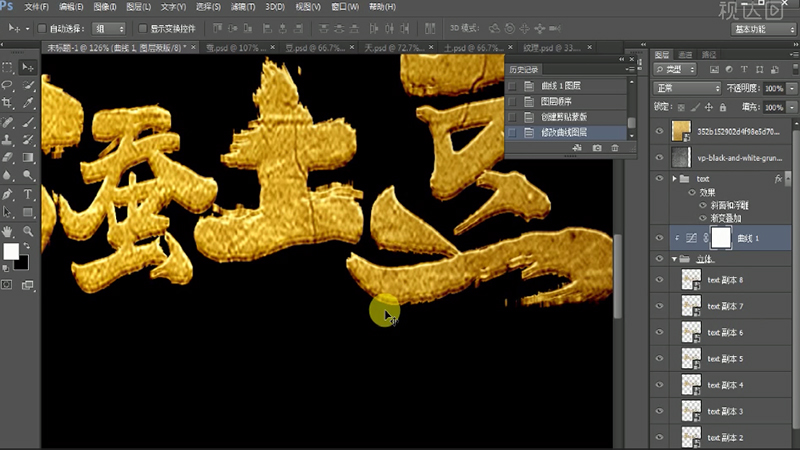Image resolution: width=800 pixels, height=450 pixels.
Task: Open the 文件(F) menu
Action: [x=36, y=7]
